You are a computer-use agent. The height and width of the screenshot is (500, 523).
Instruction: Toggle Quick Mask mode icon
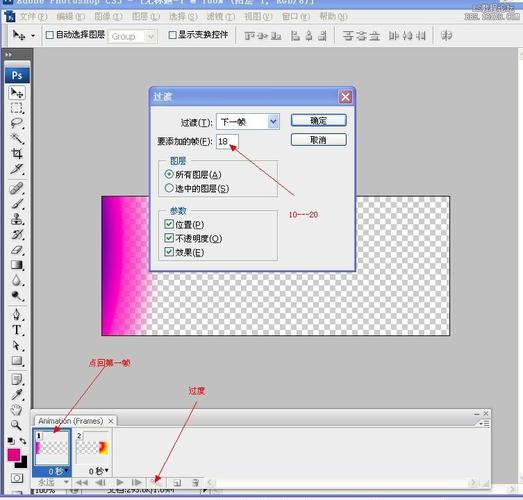click(17, 478)
